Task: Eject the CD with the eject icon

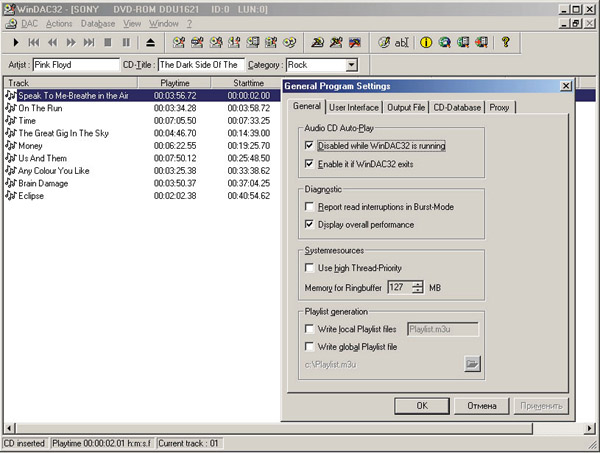Action: pos(150,42)
